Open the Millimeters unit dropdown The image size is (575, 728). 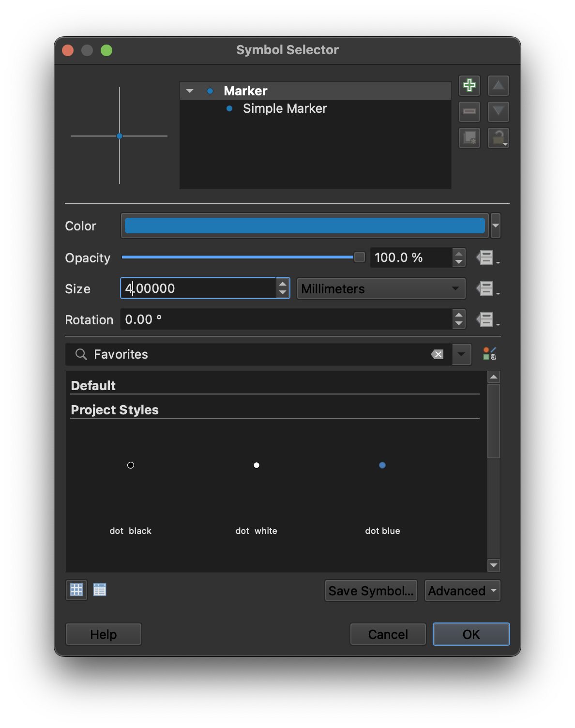381,289
